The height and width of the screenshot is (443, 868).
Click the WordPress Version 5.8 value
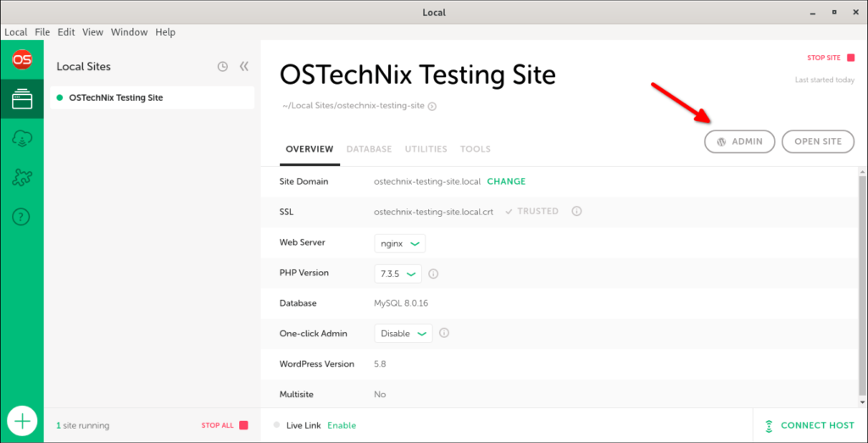tap(381, 364)
